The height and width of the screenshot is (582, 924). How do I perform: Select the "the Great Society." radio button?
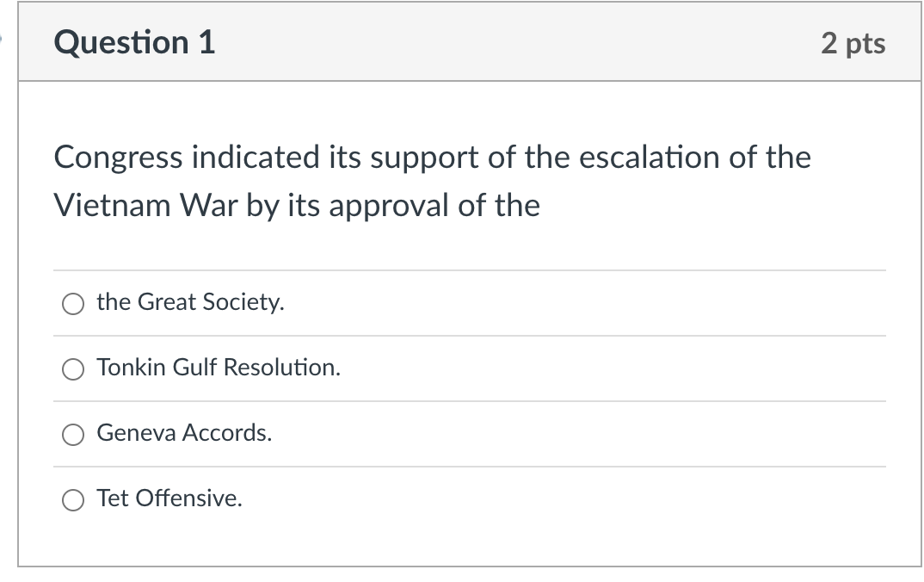[x=73, y=304]
